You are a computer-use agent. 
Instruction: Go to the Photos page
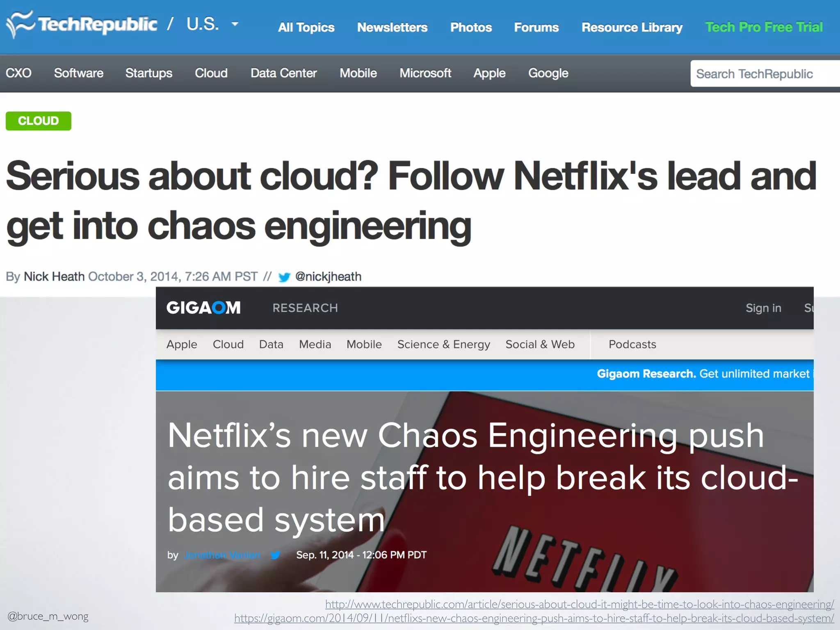pyautogui.click(x=471, y=27)
